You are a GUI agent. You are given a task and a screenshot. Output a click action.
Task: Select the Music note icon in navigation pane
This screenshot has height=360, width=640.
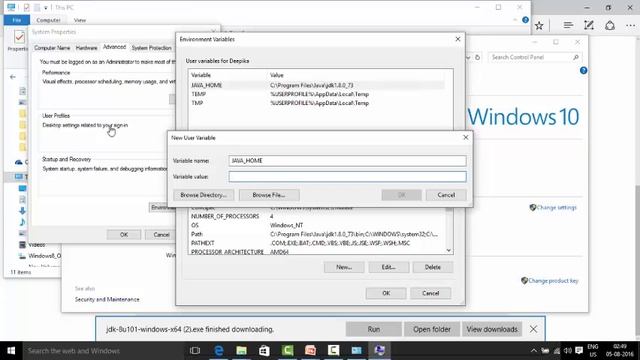(x=22, y=222)
